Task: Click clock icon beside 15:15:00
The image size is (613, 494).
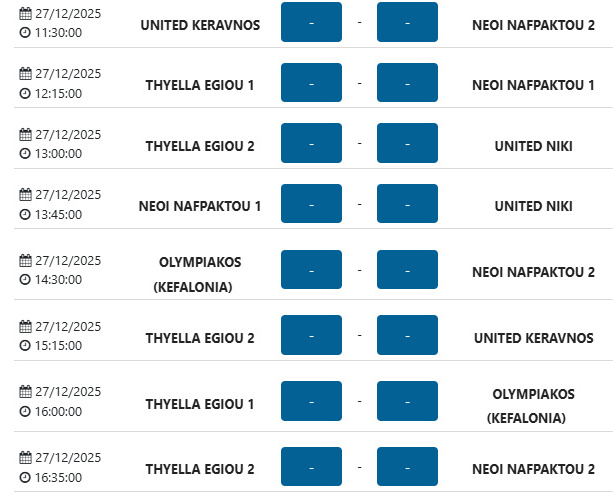Action: tap(25, 345)
